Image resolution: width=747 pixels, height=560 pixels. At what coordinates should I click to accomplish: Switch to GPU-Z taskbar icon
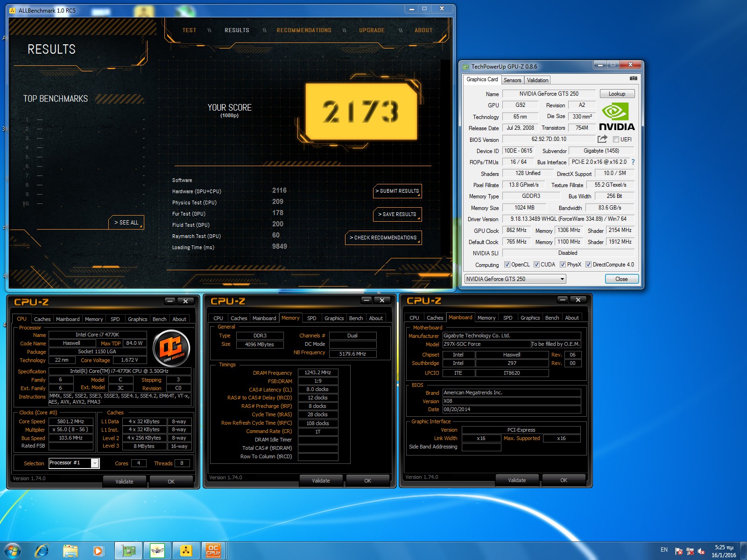pos(128,551)
